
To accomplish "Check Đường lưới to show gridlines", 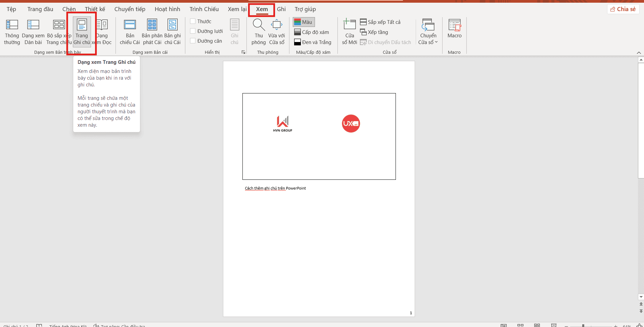I will point(192,31).
